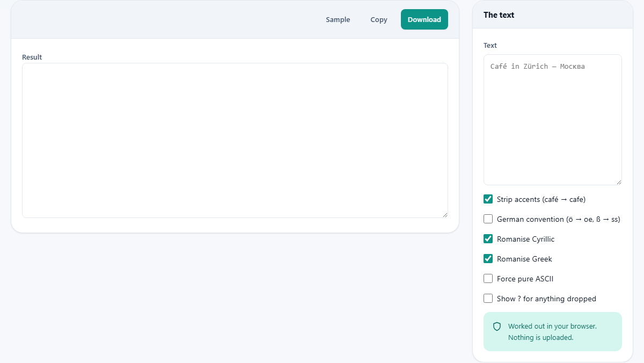Click the "Strip accents (café → cafe)" label
644x363 pixels.
tap(541, 199)
